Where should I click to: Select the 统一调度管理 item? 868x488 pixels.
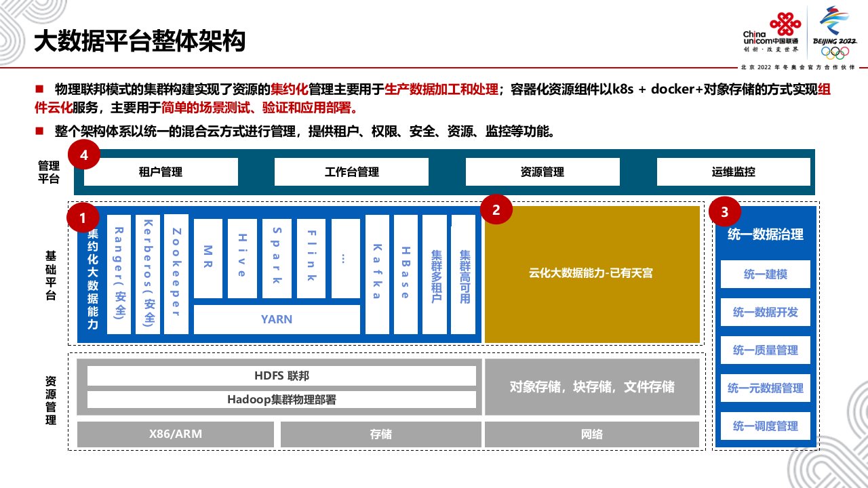coord(766,426)
